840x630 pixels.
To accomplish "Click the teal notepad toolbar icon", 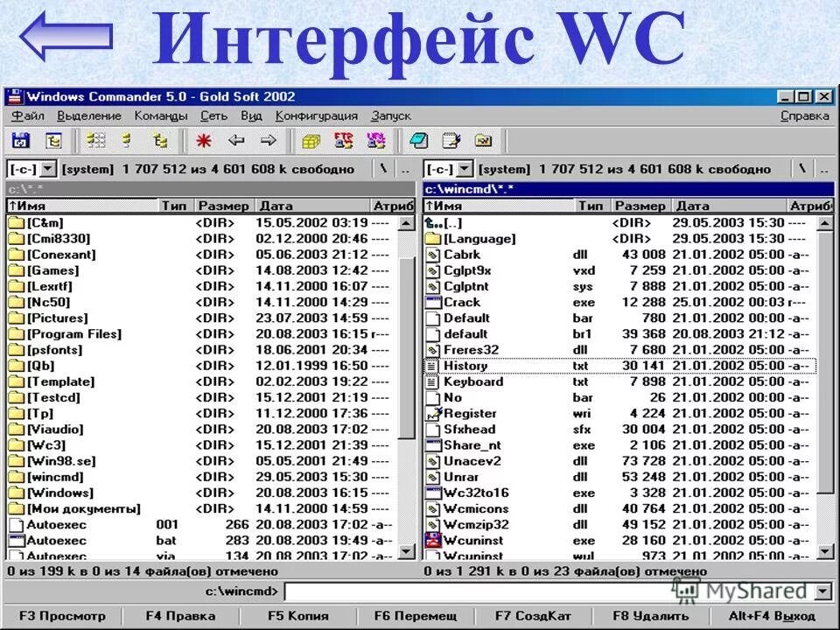I will 418,141.
